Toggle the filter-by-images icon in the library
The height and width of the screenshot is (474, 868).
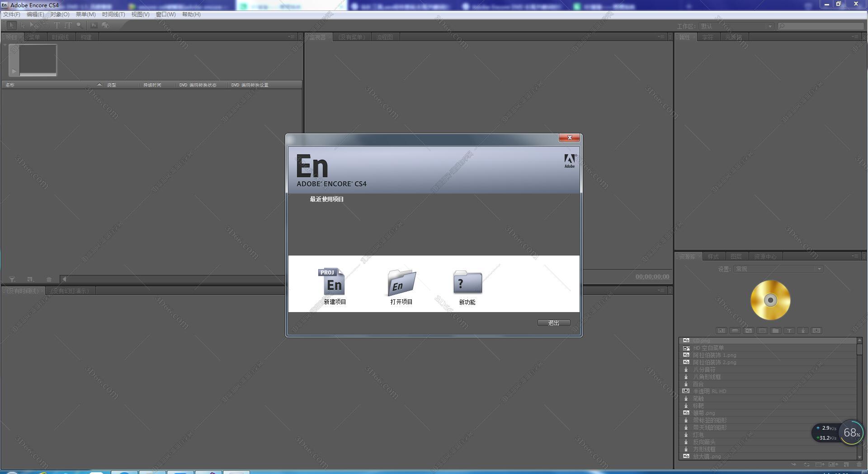point(749,331)
